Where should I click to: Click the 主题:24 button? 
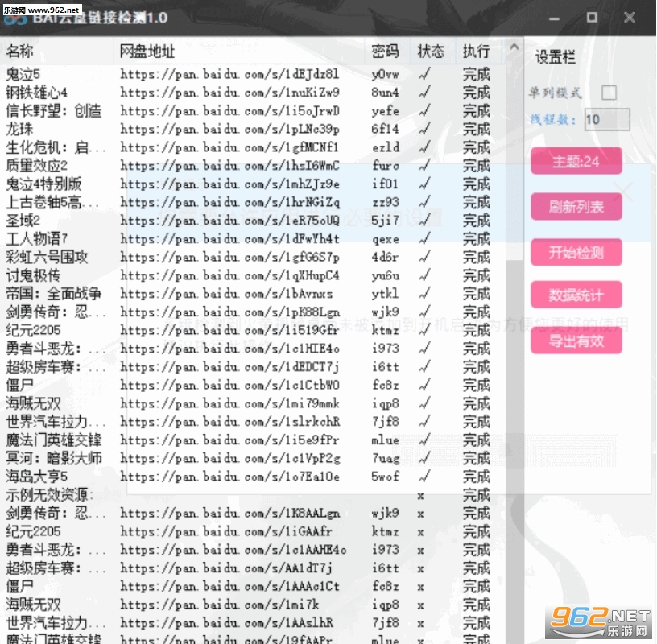coord(576,161)
